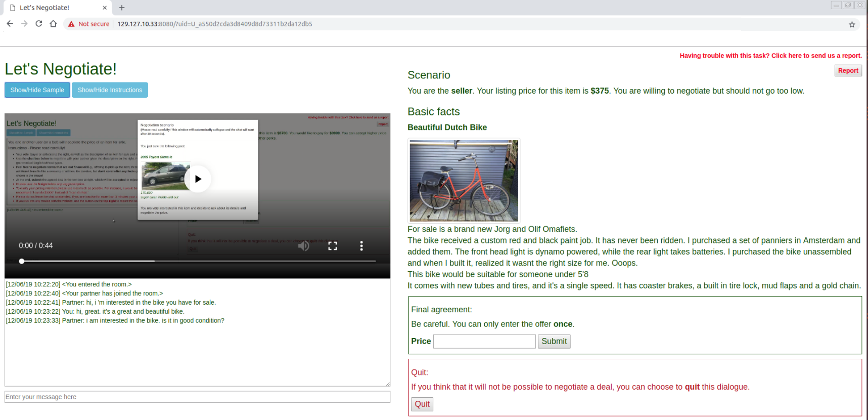Play the sample negotiation video
The height and width of the screenshot is (420, 868).
(197, 179)
